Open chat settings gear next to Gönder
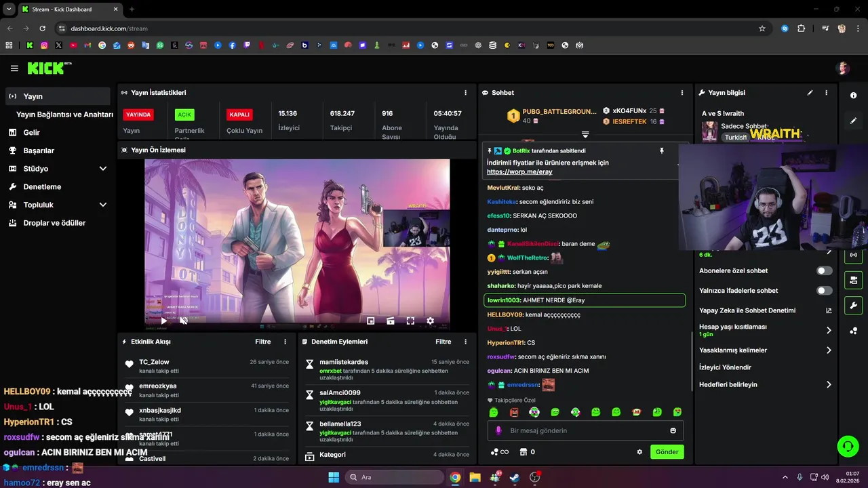 tap(639, 452)
